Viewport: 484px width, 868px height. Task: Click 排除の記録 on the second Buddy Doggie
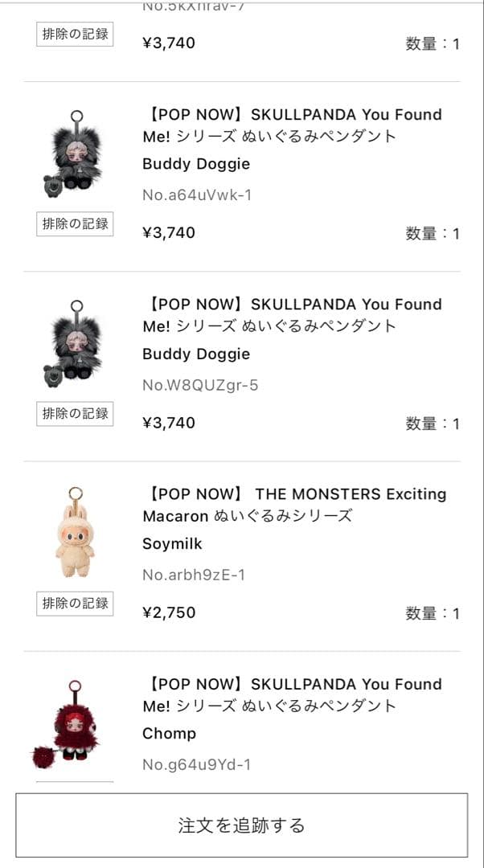74,414
